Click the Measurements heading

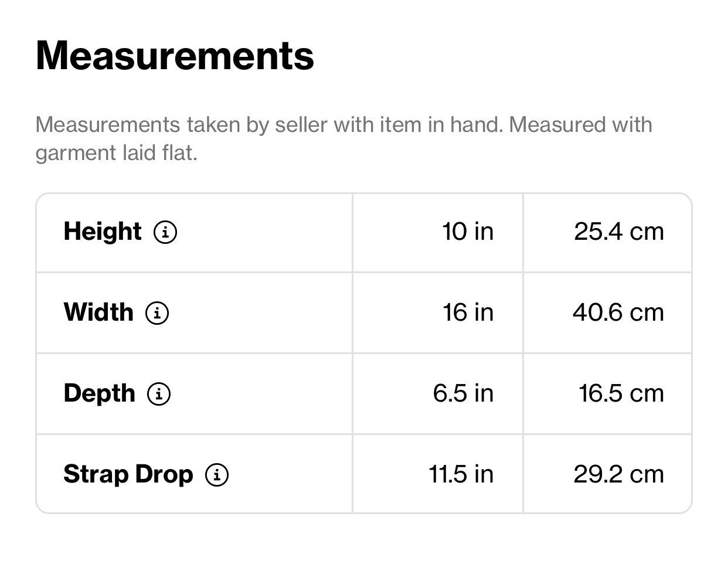[x=175, y=56]
